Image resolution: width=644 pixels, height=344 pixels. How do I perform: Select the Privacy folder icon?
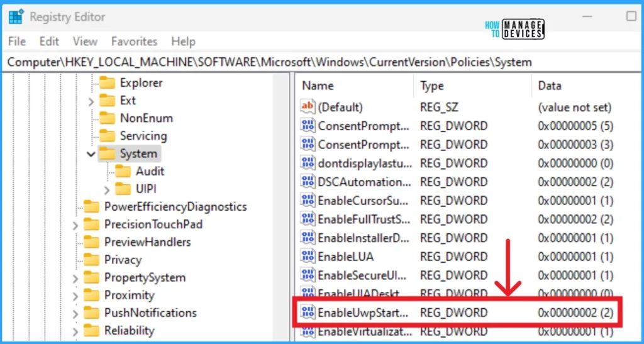tap(91, 260)
